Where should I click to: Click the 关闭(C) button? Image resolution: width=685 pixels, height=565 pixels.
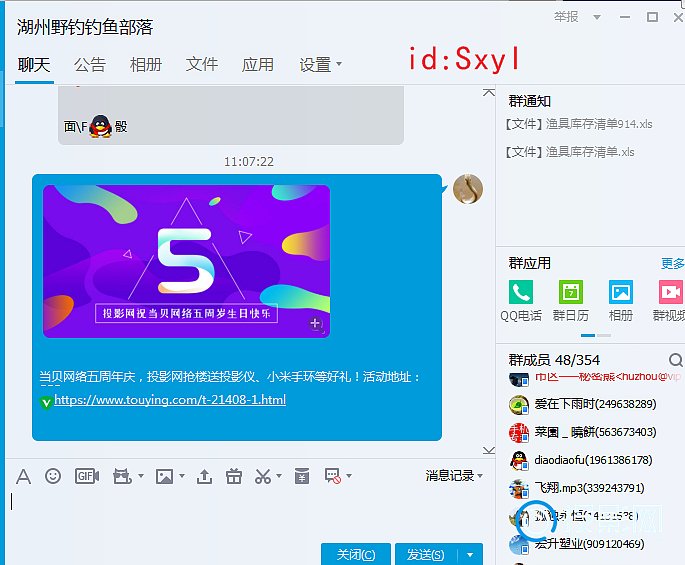pos(356,555)
